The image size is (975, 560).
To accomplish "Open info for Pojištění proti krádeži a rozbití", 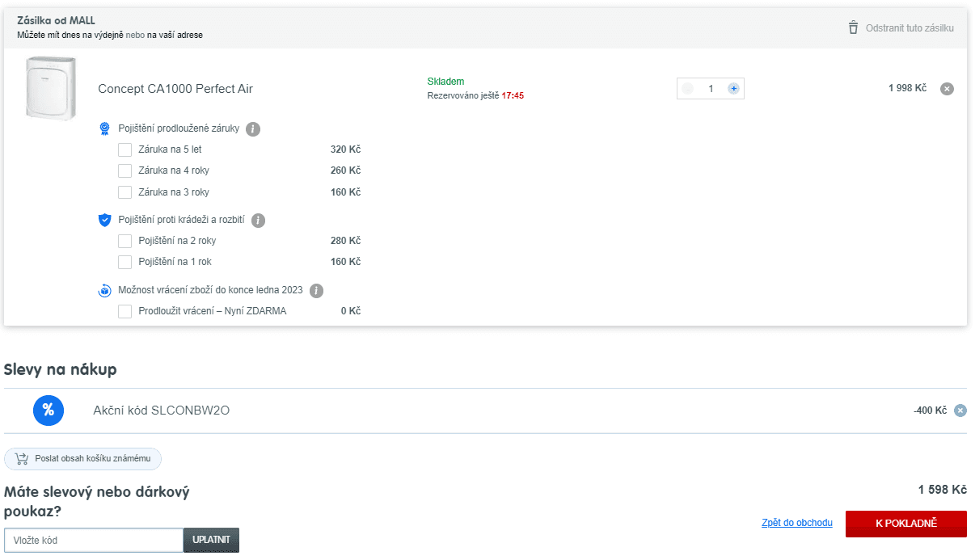I will (258, 221).
